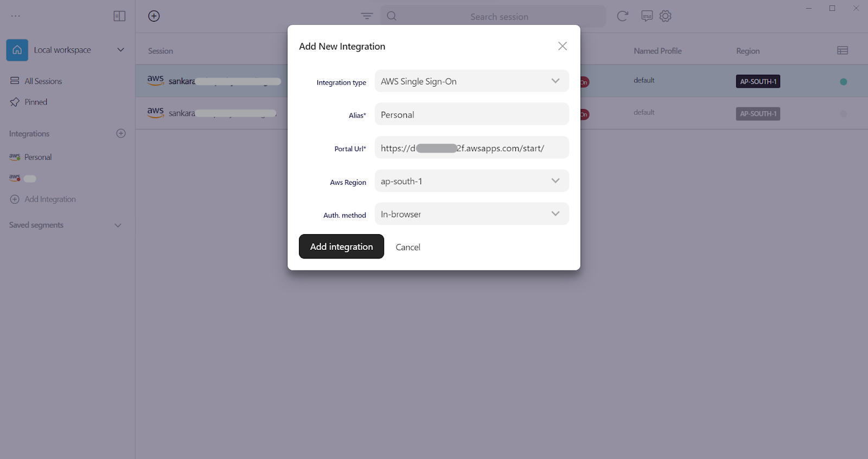Click the aws logo in second session row

tap(156, 112)
